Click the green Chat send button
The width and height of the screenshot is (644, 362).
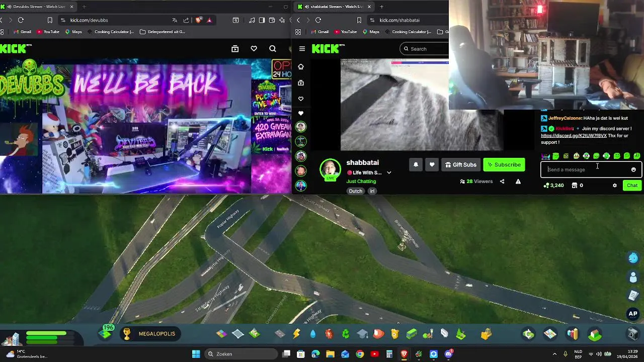coord(632,186)
